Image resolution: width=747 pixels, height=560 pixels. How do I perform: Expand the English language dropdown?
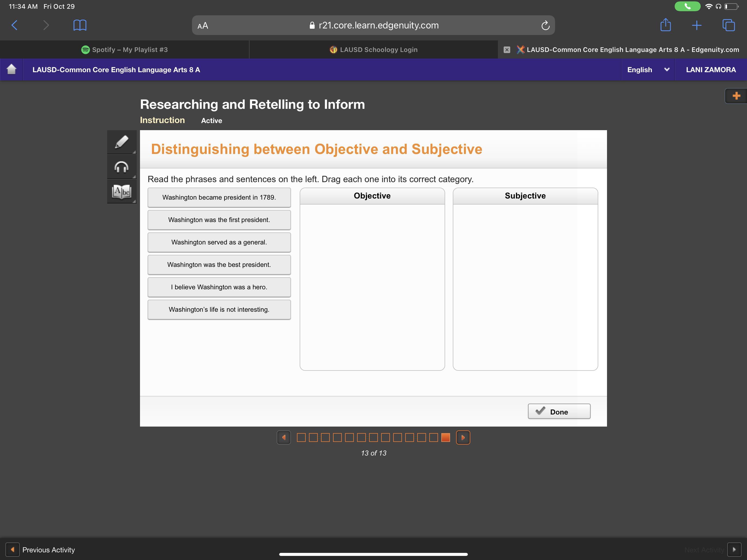[648, 69]
